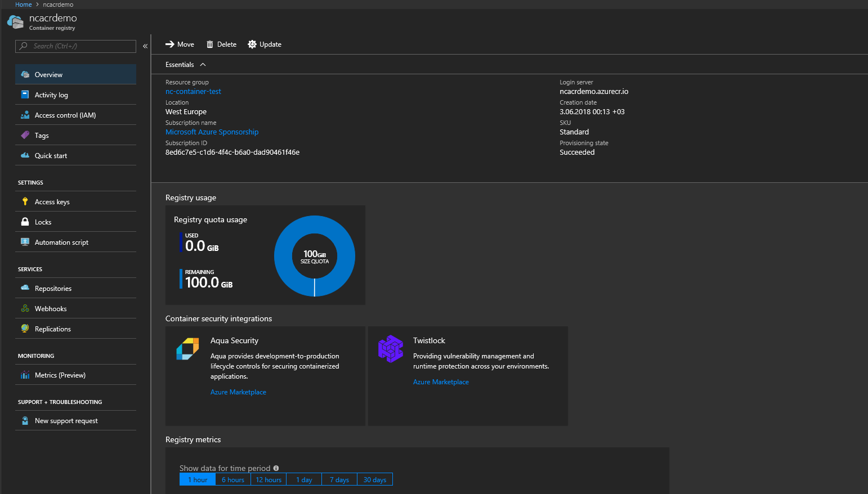
Task: Collapse the Essentials section chevron
Action: pos(203,65)
